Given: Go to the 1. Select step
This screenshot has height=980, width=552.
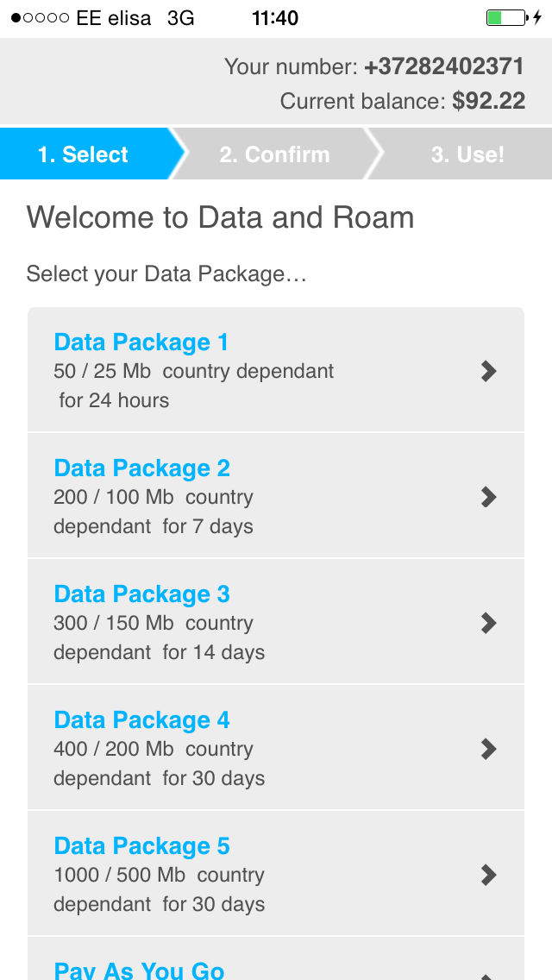Looking at the screenshot, I should click(87, 154).
